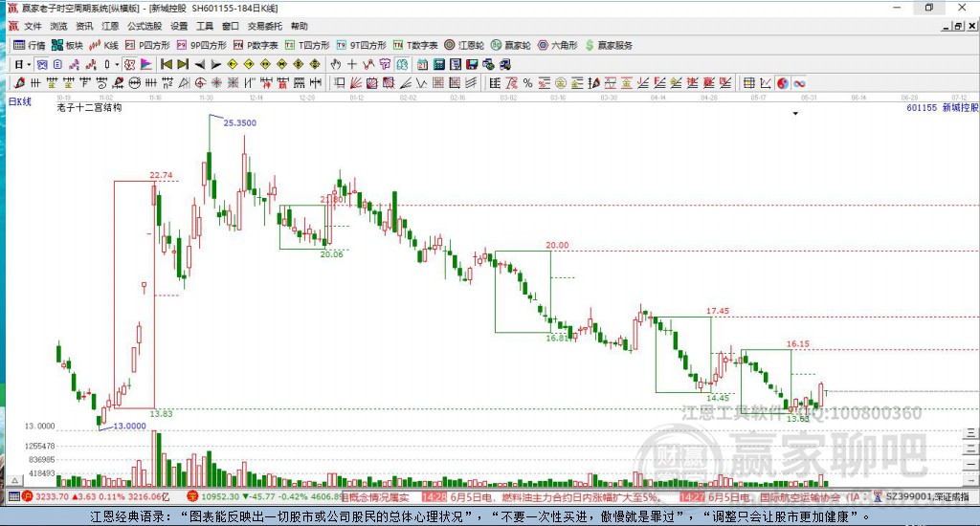Click the percent % tool icon

click(527, 83)
